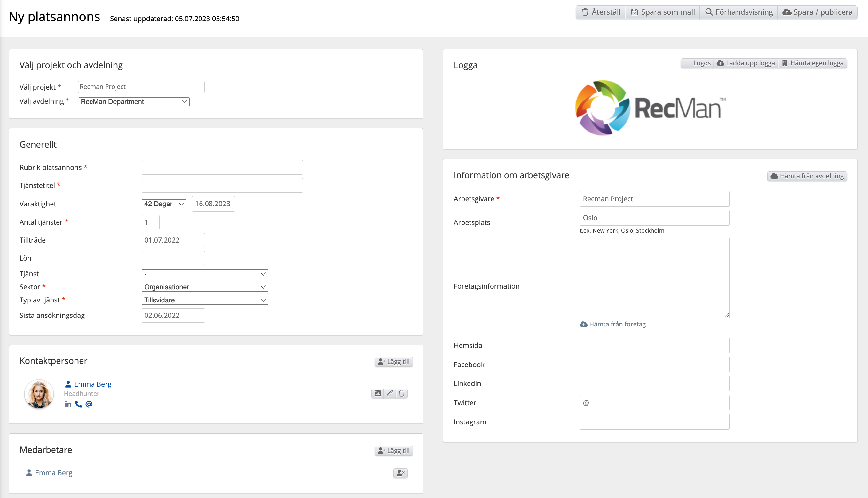Add a contact person with Lägg till in Kontaktpersoner
The height and width of the screenshot is (498, 868).
(x=394, y=362)
